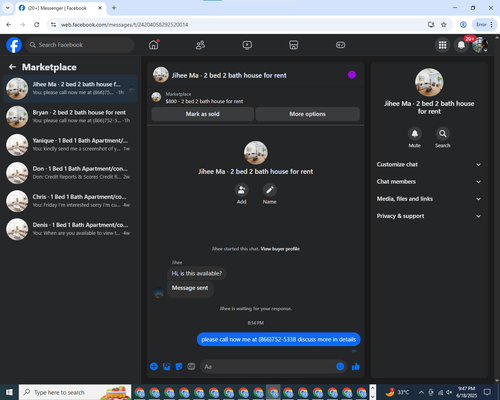500x400 pixels.
Task: Go back with the Marketplace arrow
Action: tap(12, 67)
